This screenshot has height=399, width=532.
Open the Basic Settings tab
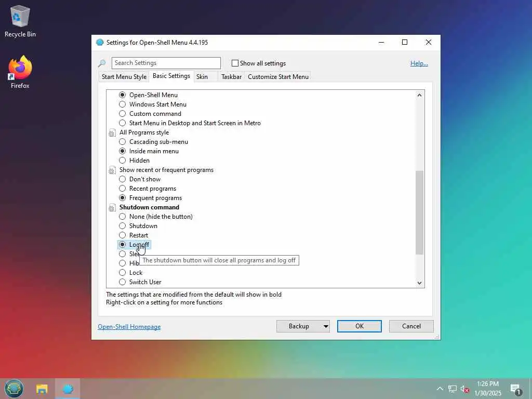tap(171, 76)
